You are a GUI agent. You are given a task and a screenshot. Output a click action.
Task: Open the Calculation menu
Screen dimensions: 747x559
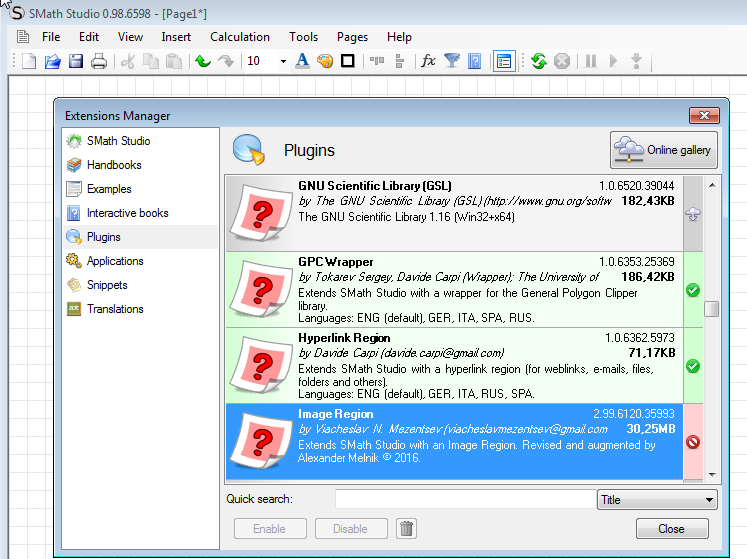pyautogui.click(x=239, y=37)
